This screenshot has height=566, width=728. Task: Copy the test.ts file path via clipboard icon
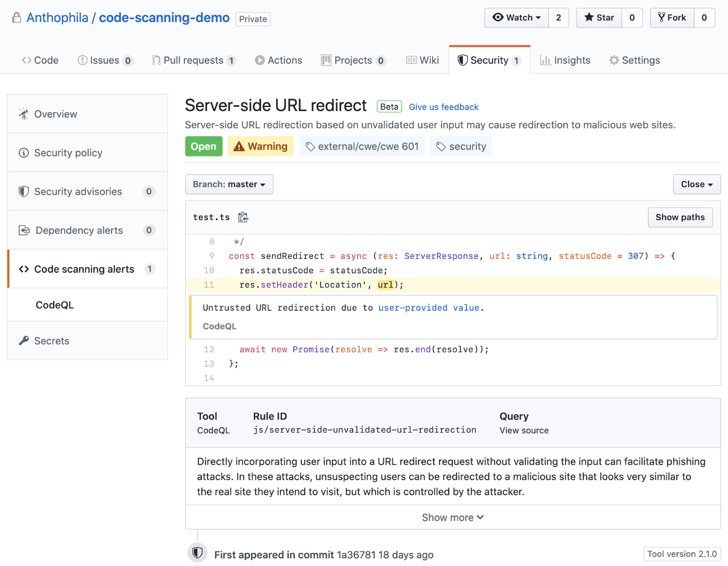coord(243,217)
